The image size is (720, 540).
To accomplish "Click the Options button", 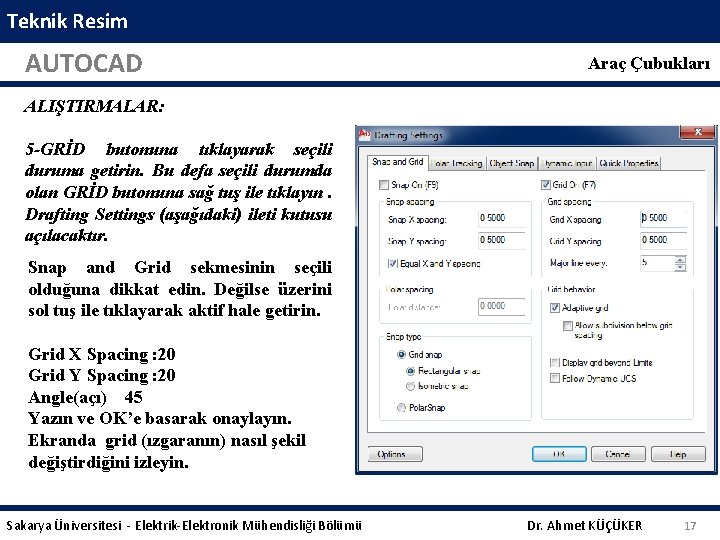I will click(395, 454).
